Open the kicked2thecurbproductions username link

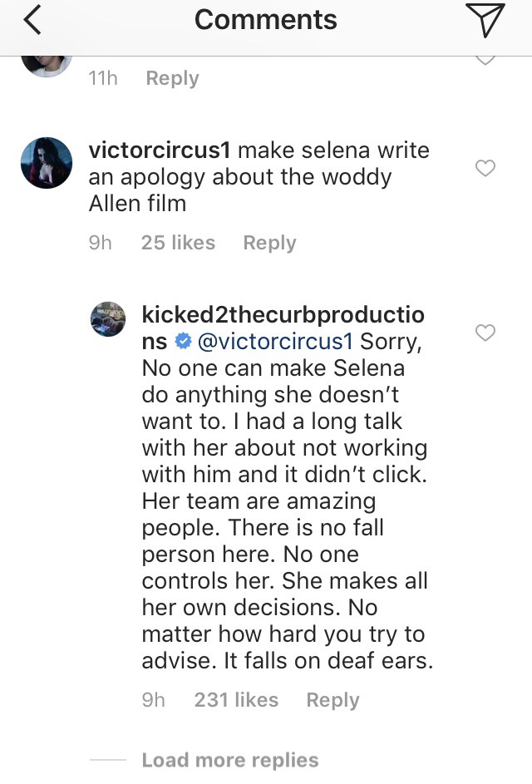point(283,315)
